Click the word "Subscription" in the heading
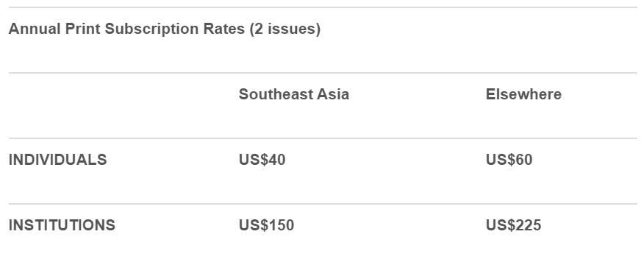 (x=152, y=29)
